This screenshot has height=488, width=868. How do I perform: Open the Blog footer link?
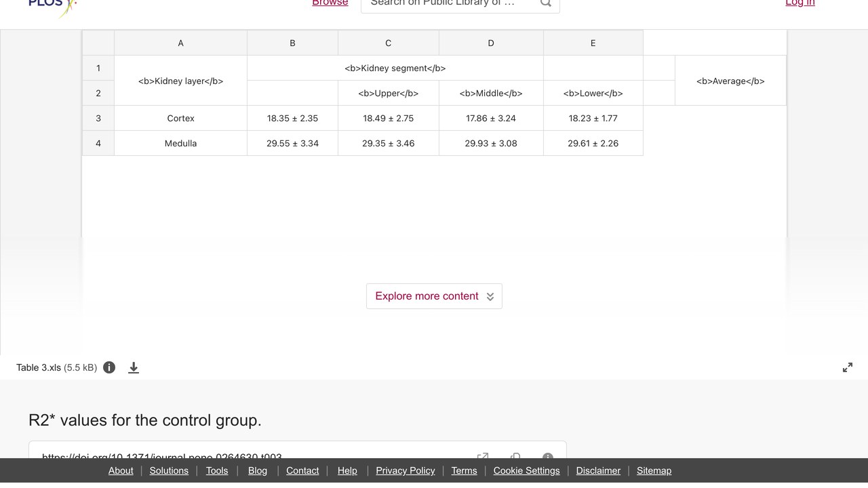[x=258, y=470]
